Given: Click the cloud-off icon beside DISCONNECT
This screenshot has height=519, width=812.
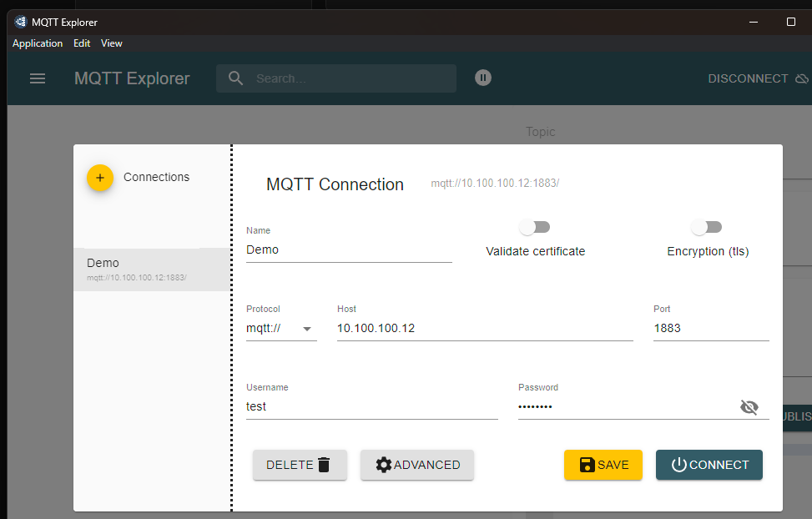Looking at the screenshot, I should point(802,78).
